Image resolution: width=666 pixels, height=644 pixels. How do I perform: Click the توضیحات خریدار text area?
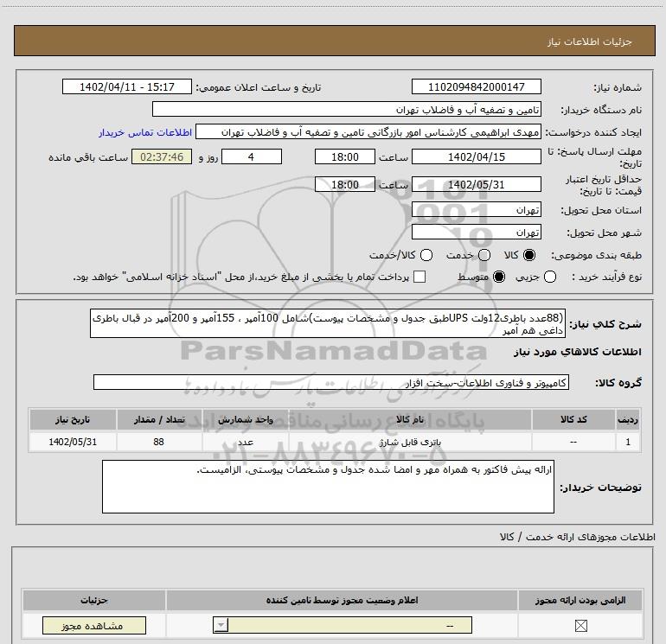328,487
